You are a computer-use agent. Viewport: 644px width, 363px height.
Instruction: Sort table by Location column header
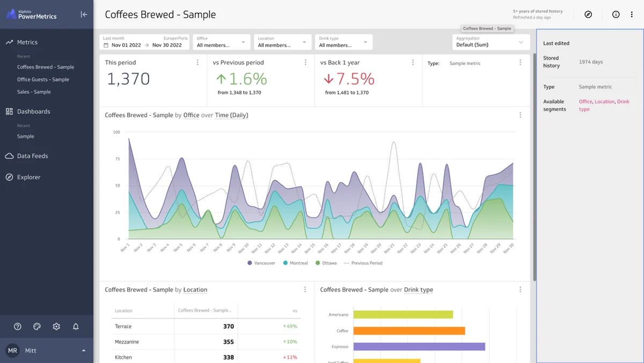123,310
